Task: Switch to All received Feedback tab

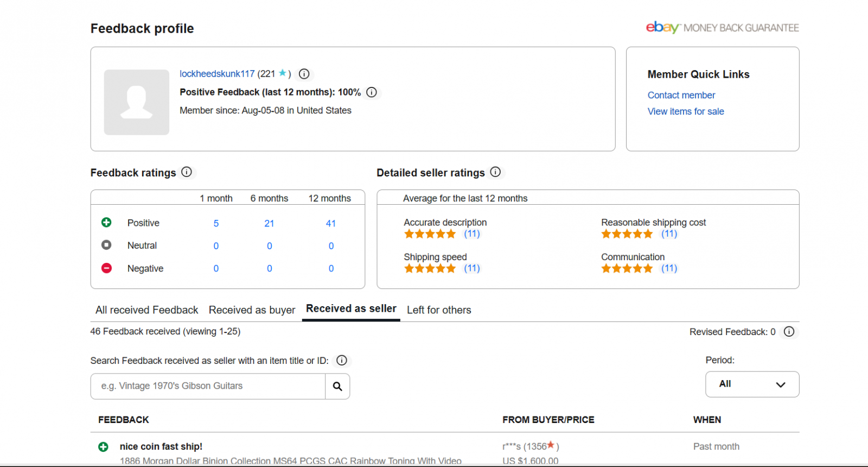Action: [x=146, y=310]
